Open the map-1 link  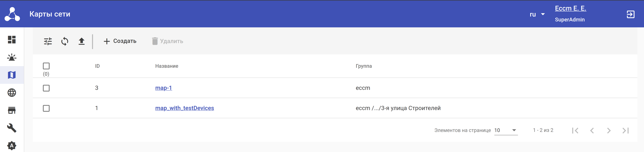pyautogui.click(x=163, y=88)
